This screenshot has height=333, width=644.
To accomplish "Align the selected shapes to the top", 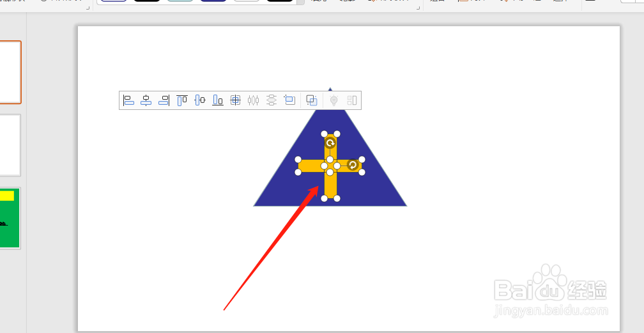I will [182, 100].
